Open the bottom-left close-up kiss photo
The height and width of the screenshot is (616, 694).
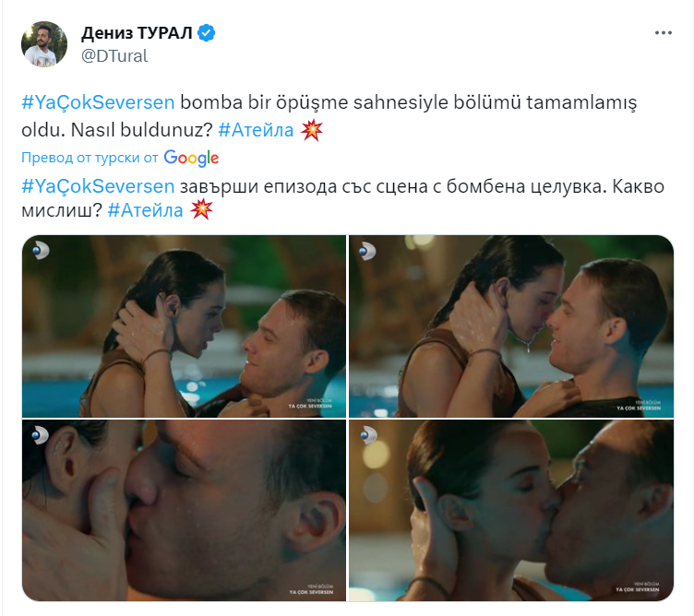(x=185, y=510)
